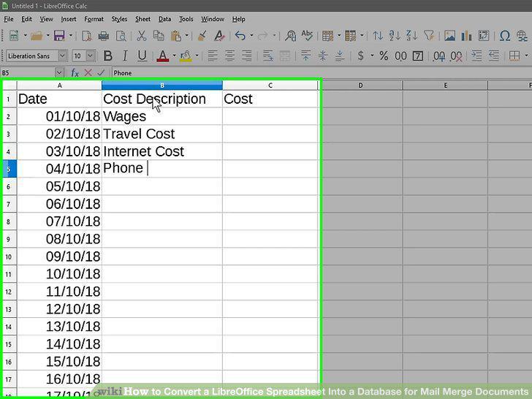Image resolution: width=532 pixels, height=399 pixels.
Task: Click the Print icon in toolbar
Action: click(104, 36)
